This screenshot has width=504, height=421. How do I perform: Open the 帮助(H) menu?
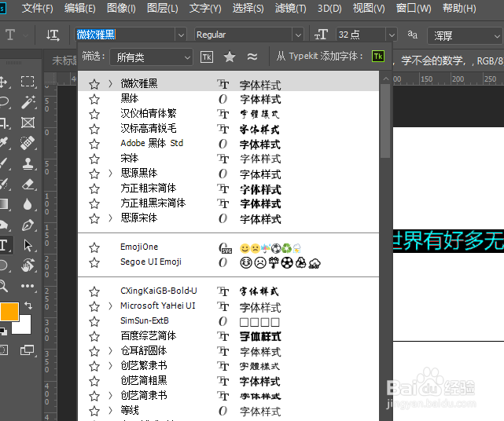pos(459,8)
